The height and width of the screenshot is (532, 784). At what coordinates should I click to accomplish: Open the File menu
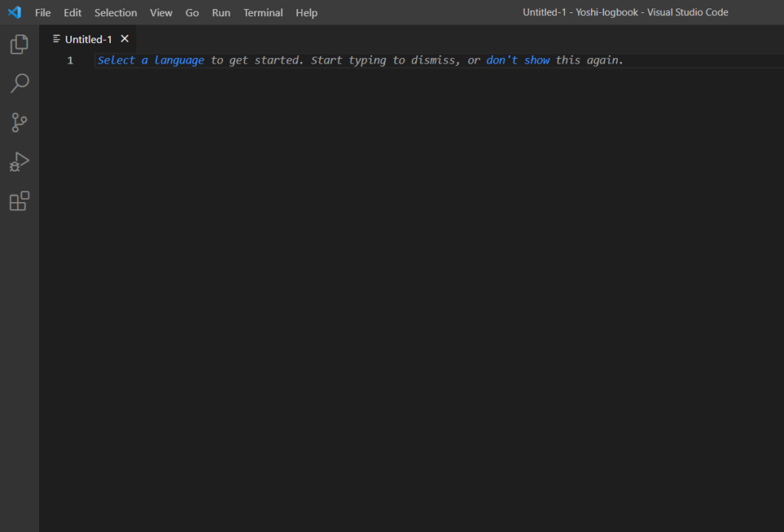(43, 13)
